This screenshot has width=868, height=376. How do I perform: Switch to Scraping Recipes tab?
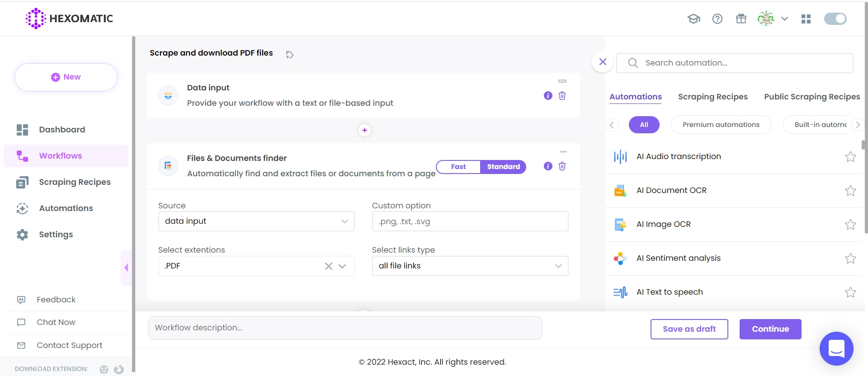(x=712, y=97)
